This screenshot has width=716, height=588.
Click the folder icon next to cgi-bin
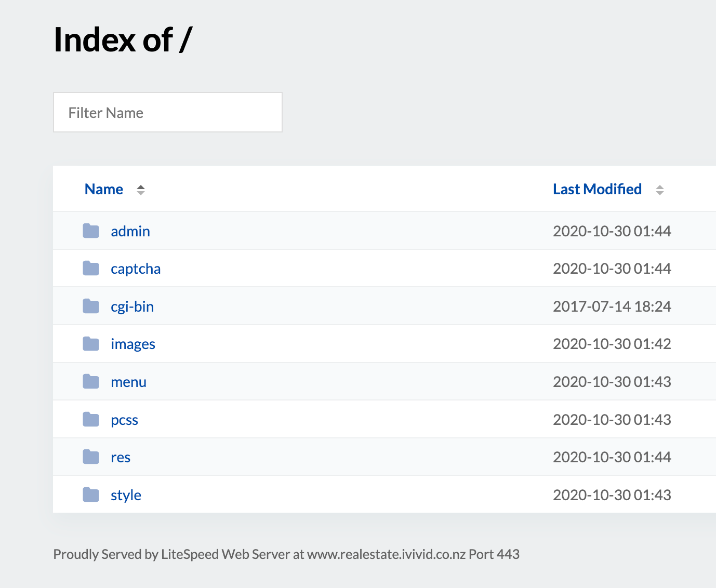point(91,306)
